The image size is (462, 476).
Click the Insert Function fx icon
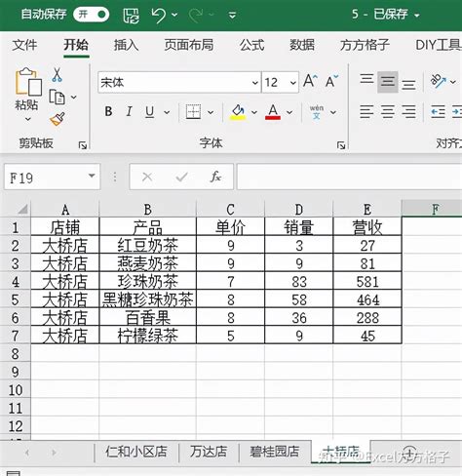pos(215,177)
